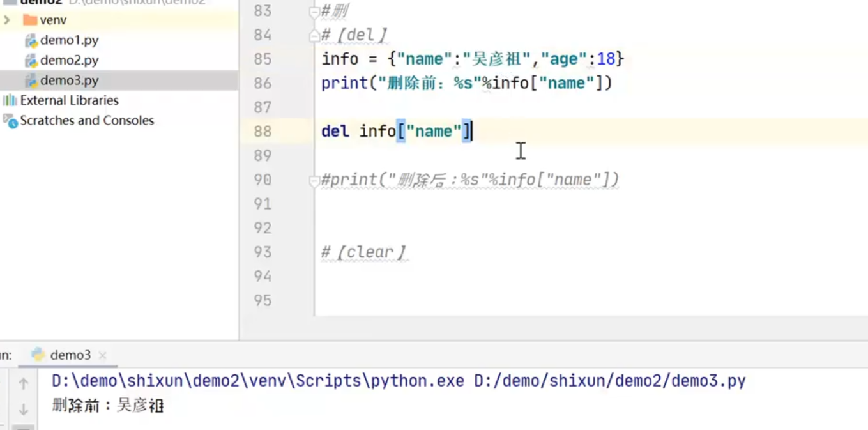Click empty editor line 95

(591, 300)
